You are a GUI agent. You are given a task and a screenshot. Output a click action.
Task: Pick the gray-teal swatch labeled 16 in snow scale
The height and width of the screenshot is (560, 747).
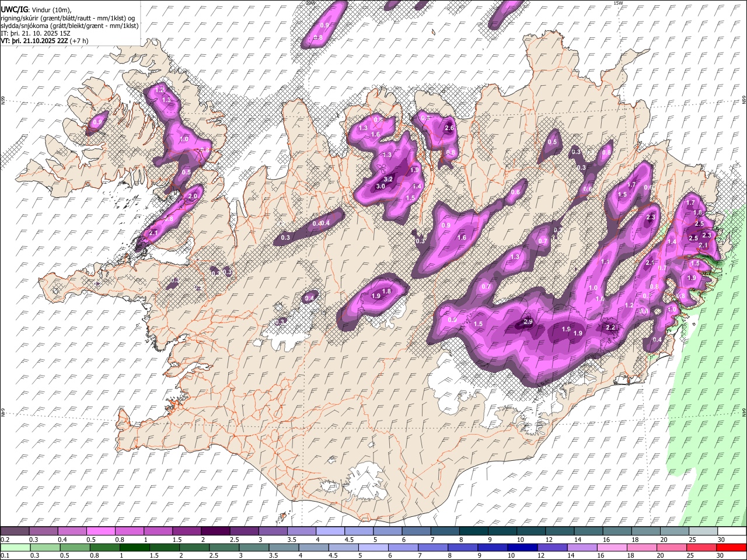click(616, 531)
